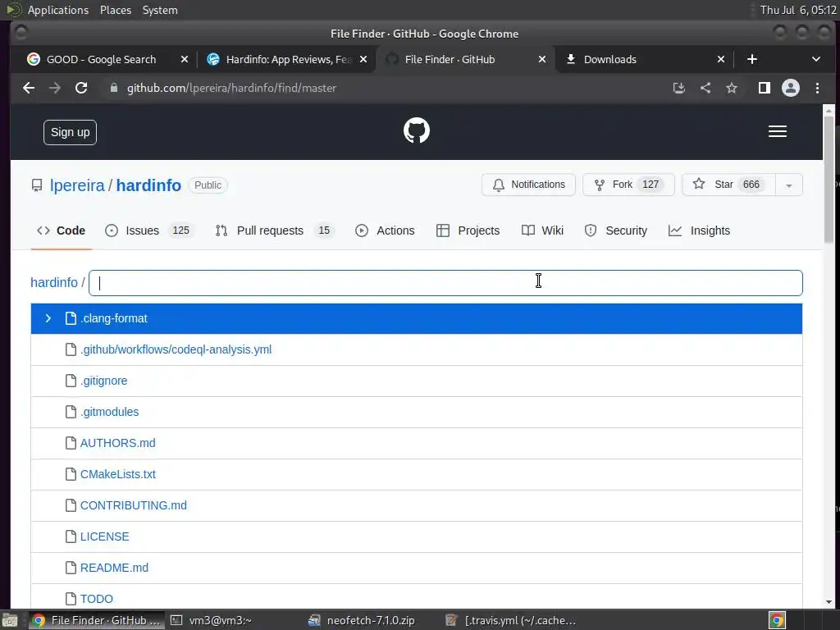Viewport: 840px width, 630px height.
Task: Toggle Chrome side panel icon
Action: coord(765,88)
